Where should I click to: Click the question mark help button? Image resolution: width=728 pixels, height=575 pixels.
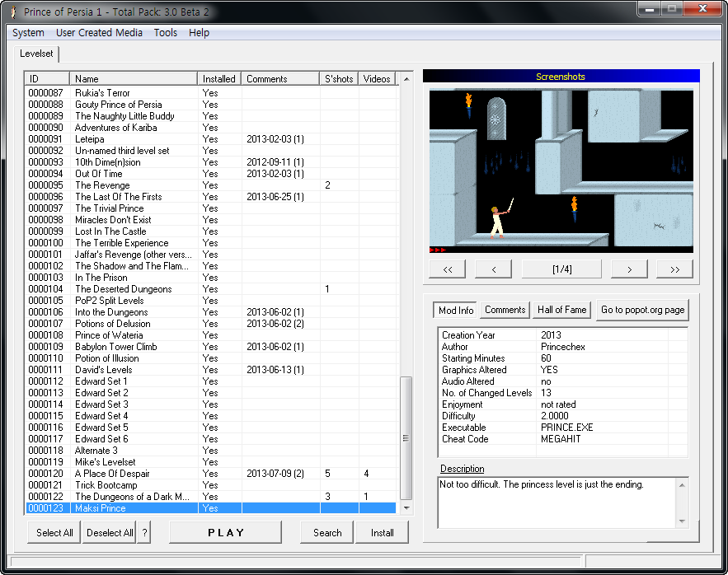(144, 533)
